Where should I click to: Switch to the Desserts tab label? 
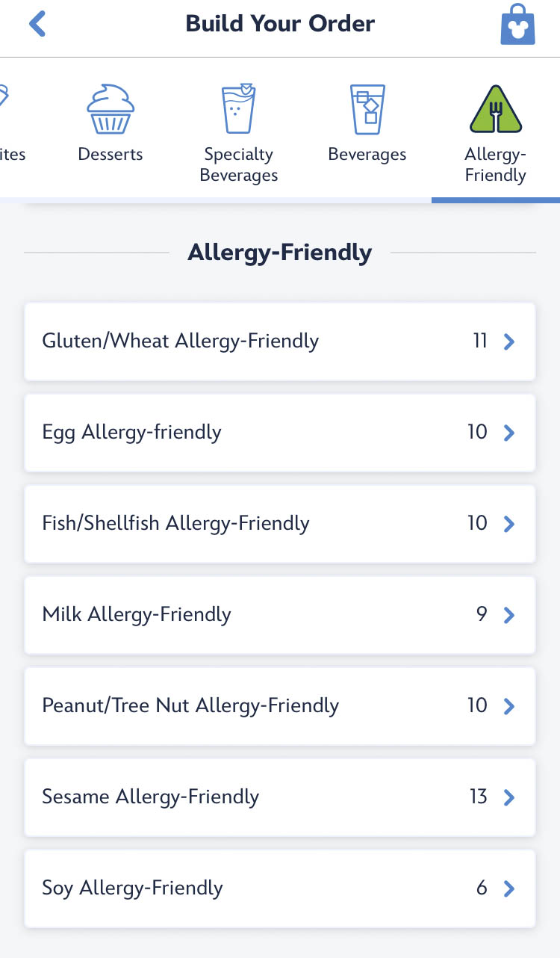111,155
